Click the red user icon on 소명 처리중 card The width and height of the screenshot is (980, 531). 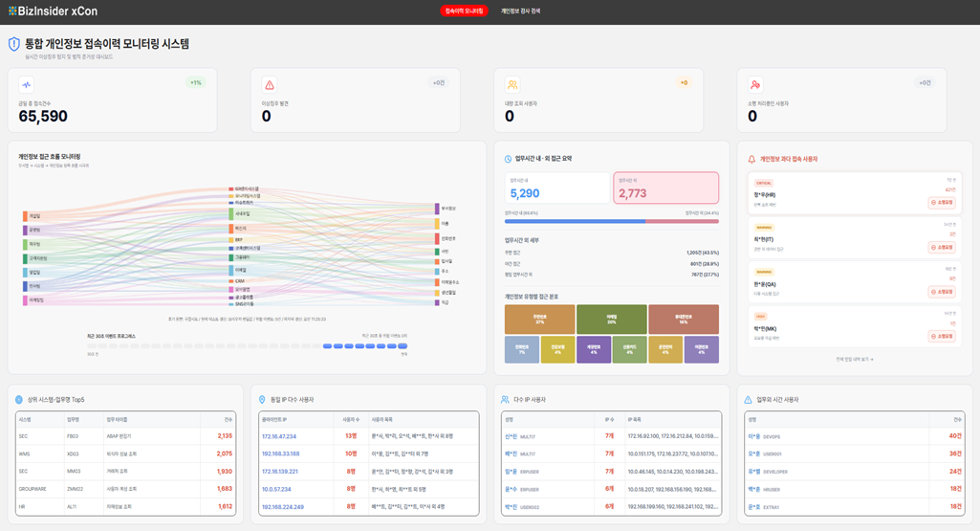coord(755,84)
